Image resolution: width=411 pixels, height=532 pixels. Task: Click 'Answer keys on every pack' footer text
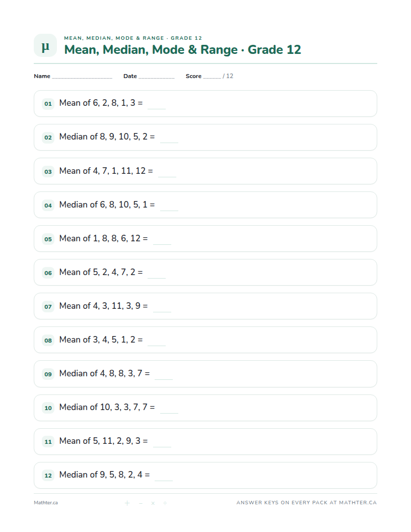coord(307,502)
